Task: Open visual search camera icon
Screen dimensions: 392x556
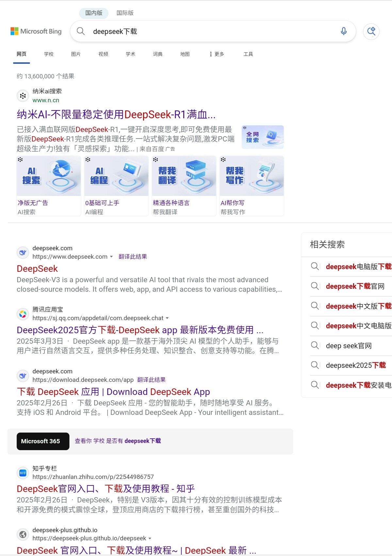Action: click(371, 31)
